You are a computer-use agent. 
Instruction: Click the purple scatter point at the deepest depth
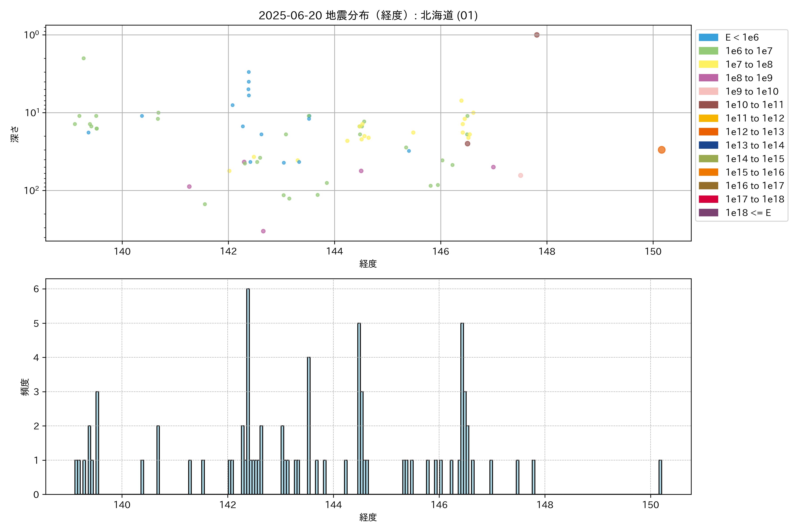(263, 231)
